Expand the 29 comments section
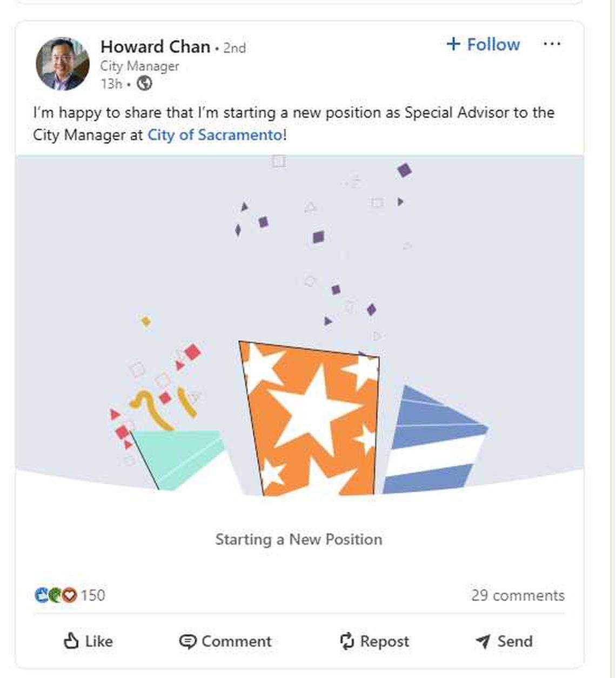The image size is (616, 678). pos(517,595)
